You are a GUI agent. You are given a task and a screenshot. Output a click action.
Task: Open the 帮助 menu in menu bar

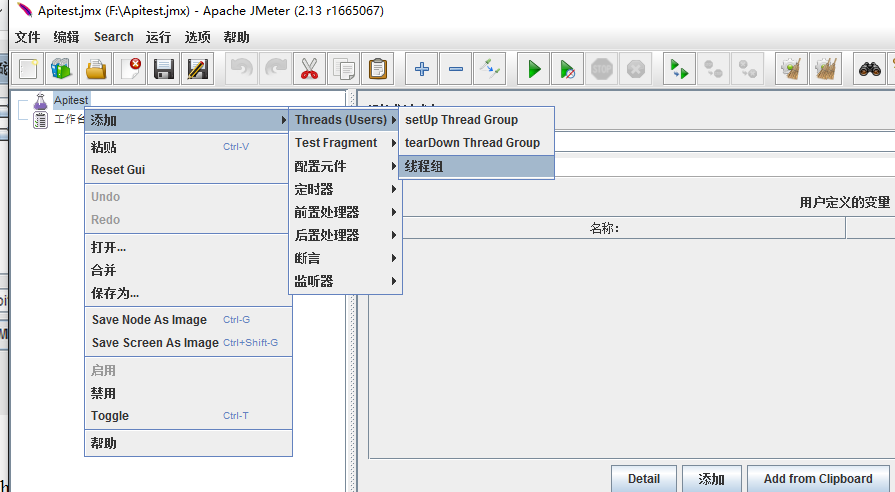coord(236,37)
